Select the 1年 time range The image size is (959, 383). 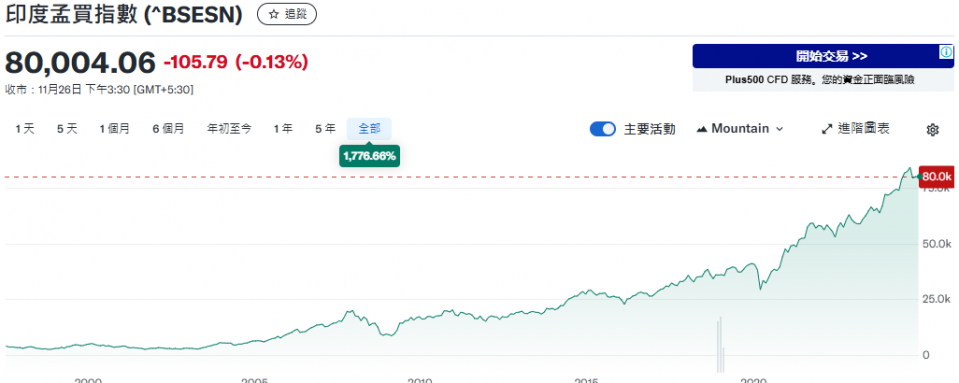283,129
